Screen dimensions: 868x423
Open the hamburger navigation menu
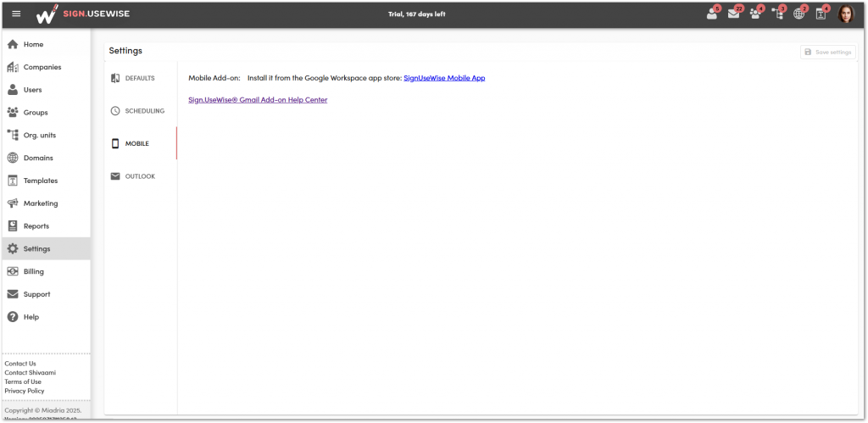point(16,14)
